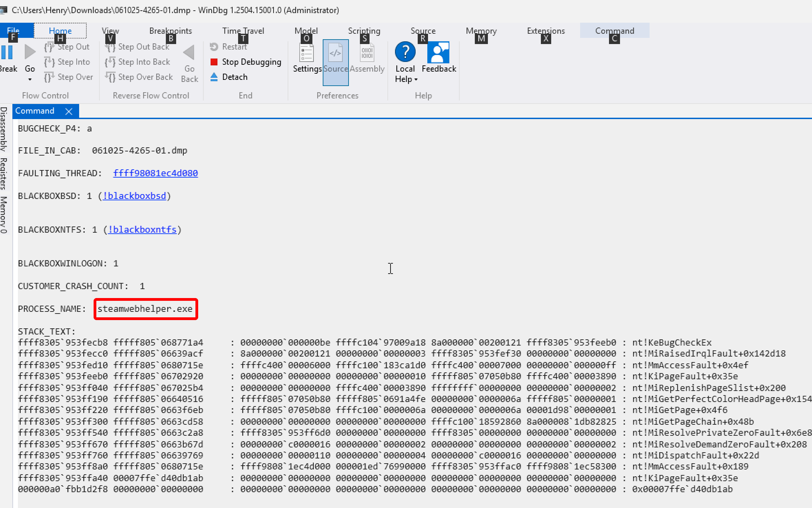Image resolution: width=812 pixels, height=508 pixels.
Task: Select the Command window tab label
Action: tap(35, 111)
